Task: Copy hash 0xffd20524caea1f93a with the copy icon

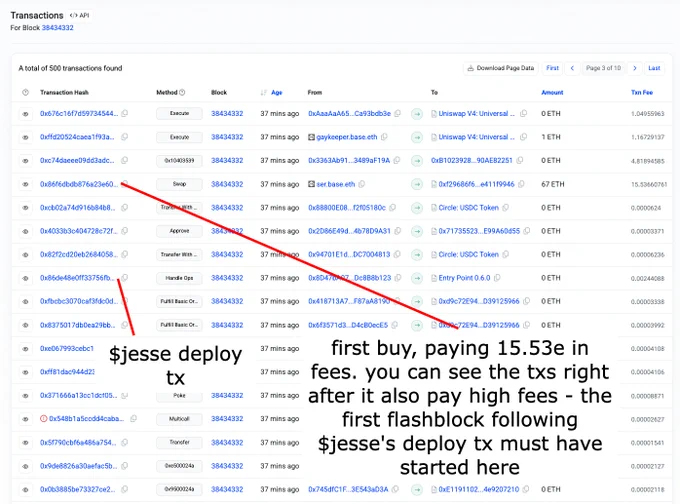Action: click(124, 137)
